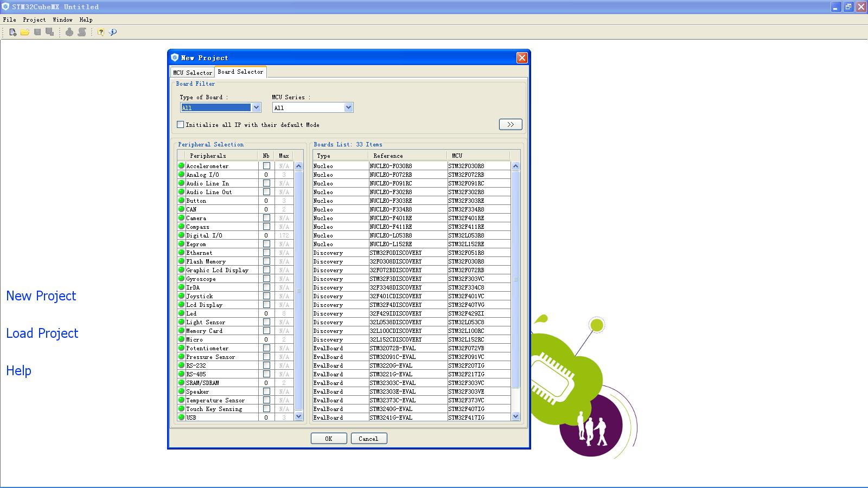868x488 pixels.
Task: Click the blue info About toolbar icon
Action: 113,32
